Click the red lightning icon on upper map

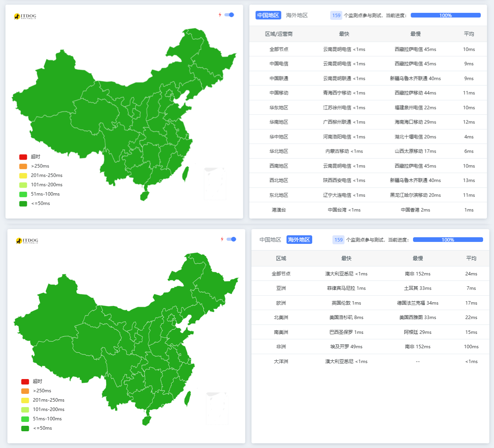pos(220,15)
